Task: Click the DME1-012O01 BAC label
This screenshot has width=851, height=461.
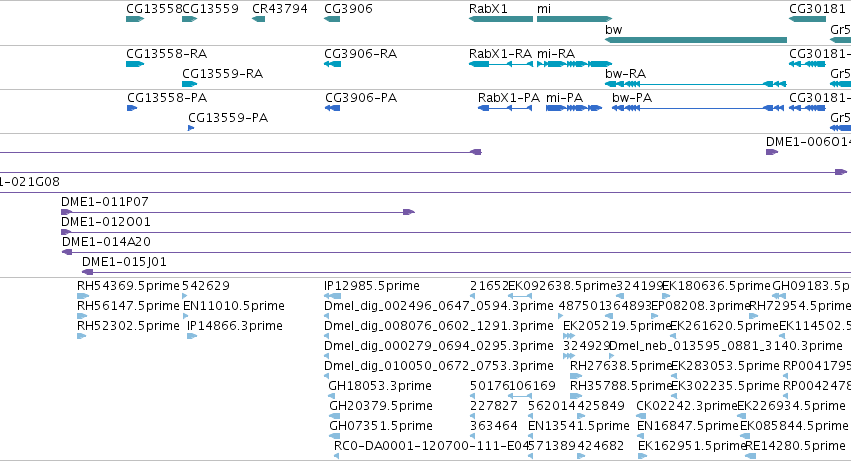Action: coord(106,222)
